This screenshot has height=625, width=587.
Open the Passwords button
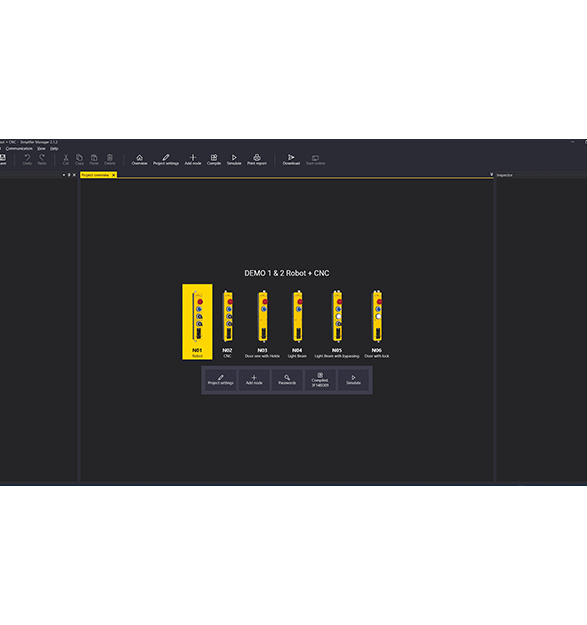[287, 380]
